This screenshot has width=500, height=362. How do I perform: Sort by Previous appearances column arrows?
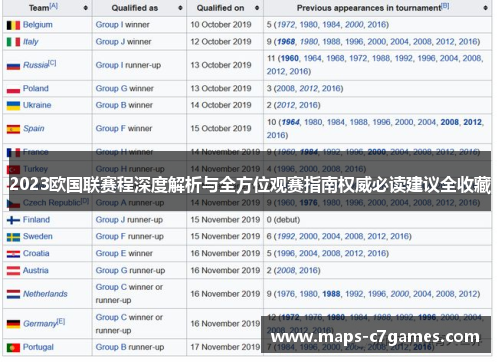click(x=485, y=8)
